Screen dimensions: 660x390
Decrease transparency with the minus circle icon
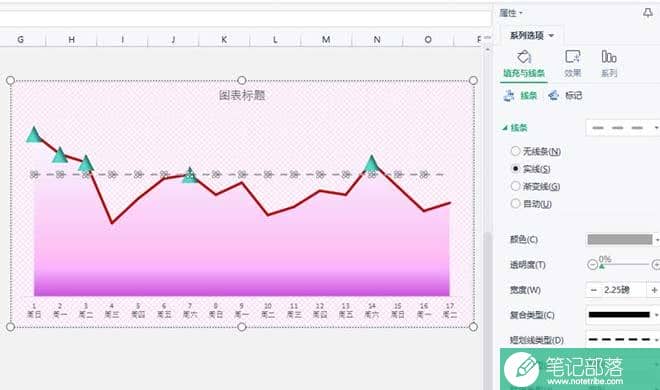(592, 265)
